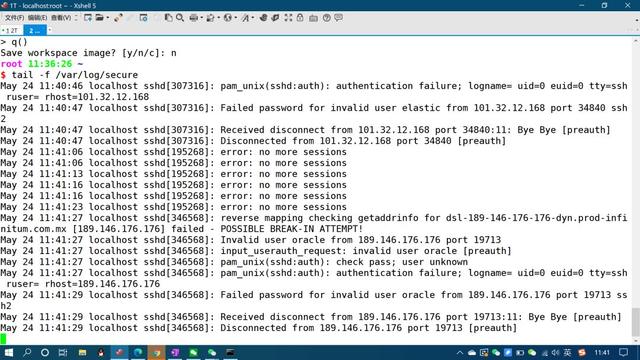Screen dimensions: 640x360
Task: Expand the dropdown arrow next to print icon
Action: 202,18
